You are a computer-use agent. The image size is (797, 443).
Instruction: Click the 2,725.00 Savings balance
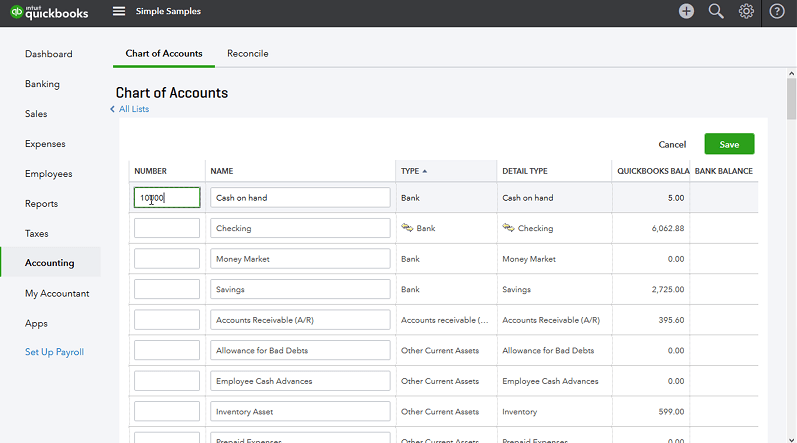(x=668, y=289)
